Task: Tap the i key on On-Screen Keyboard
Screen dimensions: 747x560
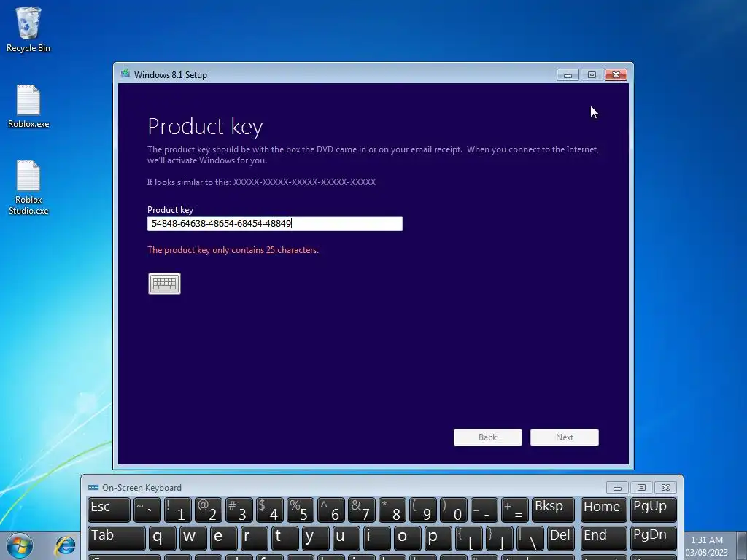Action: point(377,538)
